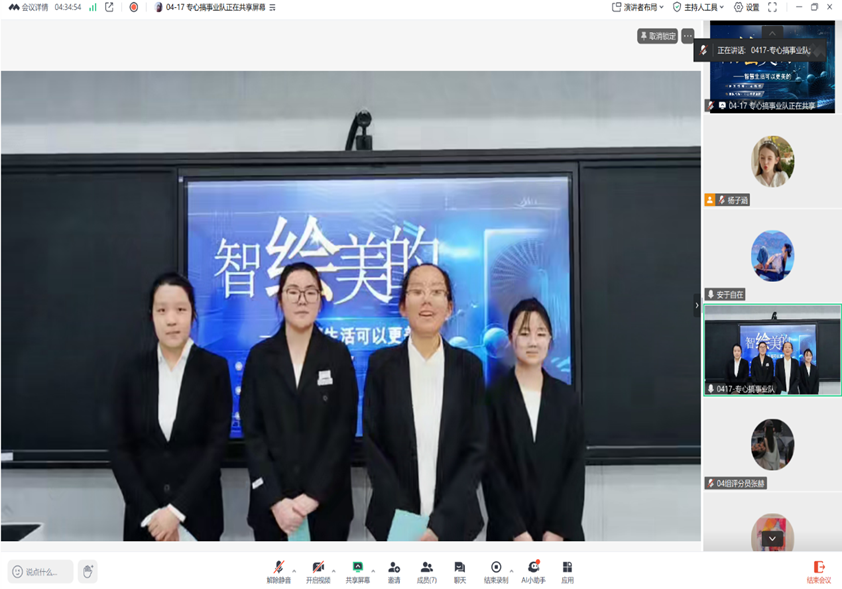This screenshot has width=842, height=589.
Task: Open the host tools (主持人工具) dropdown
Action: (x=698, y=7)
